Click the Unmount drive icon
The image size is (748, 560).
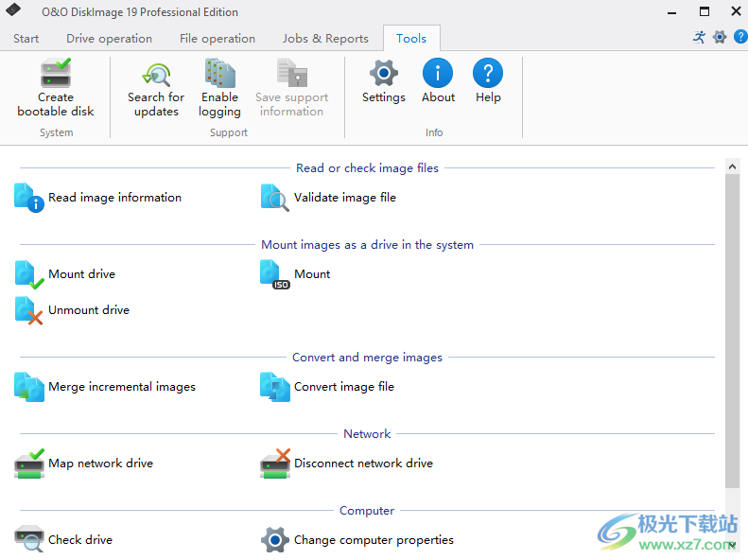tap(29, 310)
